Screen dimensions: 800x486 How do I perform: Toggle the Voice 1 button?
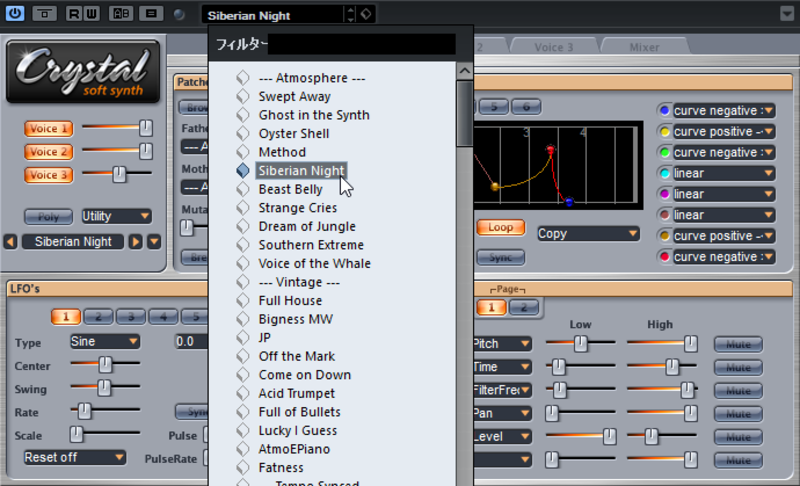click(48, 129)
